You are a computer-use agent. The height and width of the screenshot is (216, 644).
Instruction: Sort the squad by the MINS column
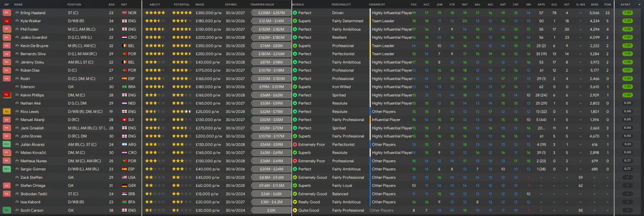point(594,4)
